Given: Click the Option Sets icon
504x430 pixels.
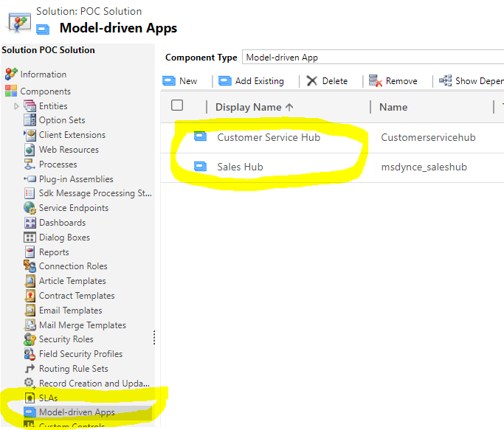Looking at the screenshot, I should tap(30, 120).
